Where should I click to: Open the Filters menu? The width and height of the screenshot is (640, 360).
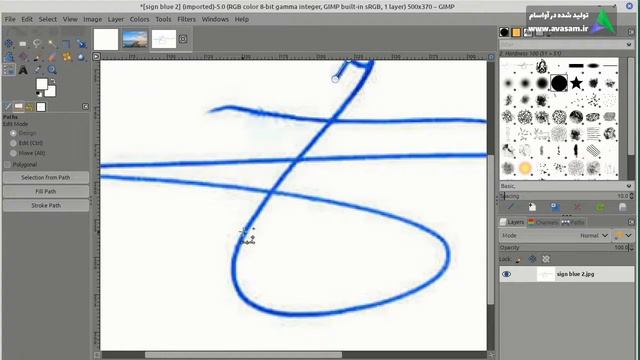187,19
